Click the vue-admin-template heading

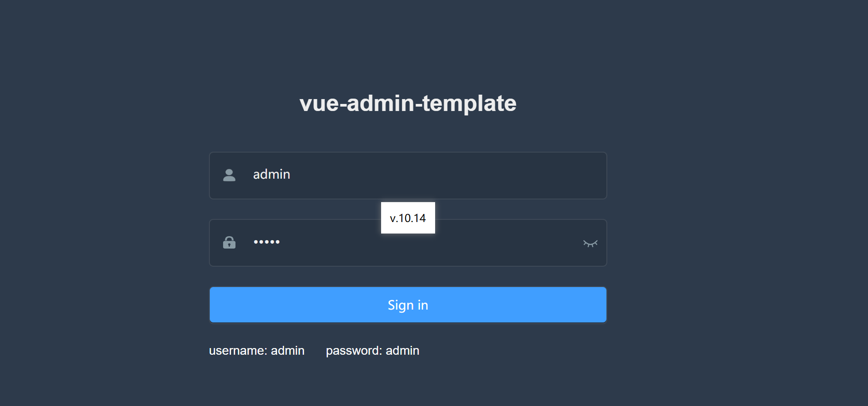(408, 103)
